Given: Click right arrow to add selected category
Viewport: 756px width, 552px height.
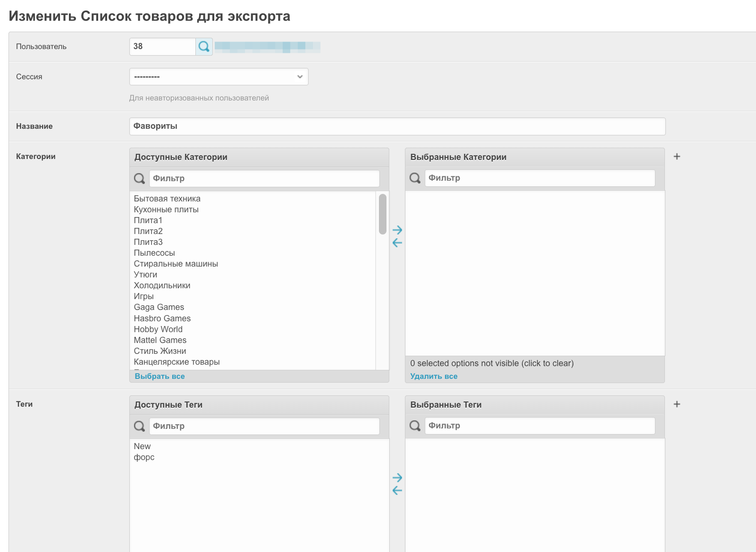Looking at the screenshot, I should (x=397, y=230).
